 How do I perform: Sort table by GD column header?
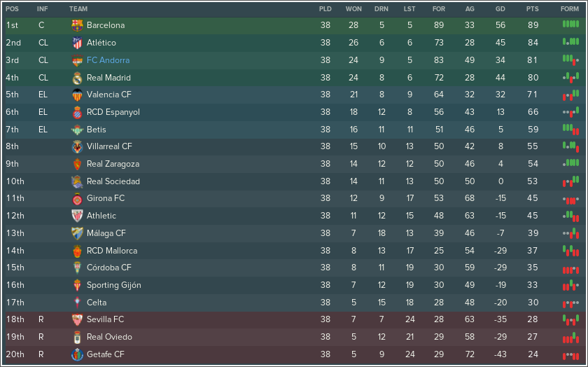pos(500,9)
